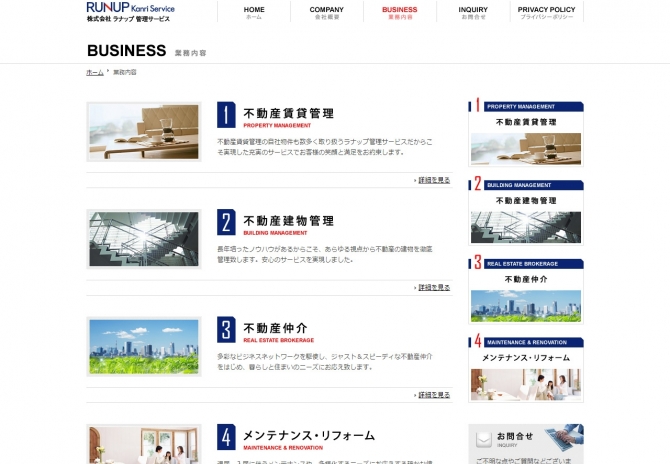Open the coffee table thumbnail for 不動産賃貸管理

click(x=144, y=132)
